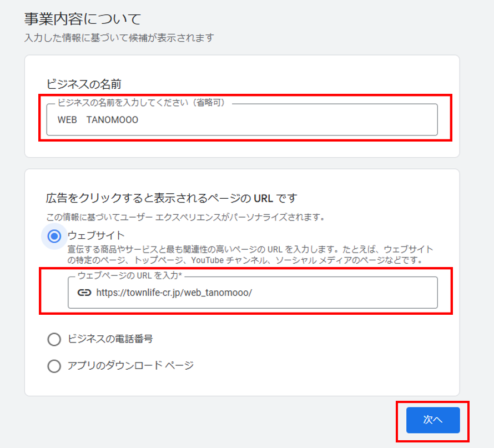Focus the webpage URL input field
The image size is (494, 448).
coord(253,293)
